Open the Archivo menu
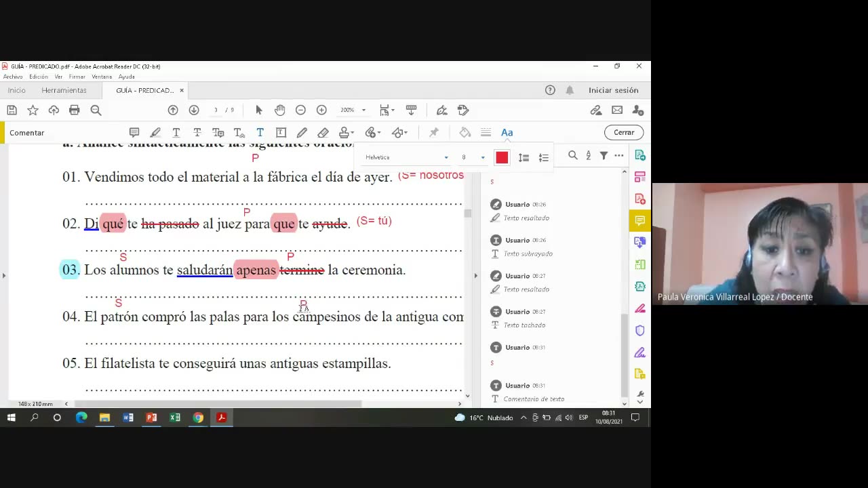 pos(13,77)
